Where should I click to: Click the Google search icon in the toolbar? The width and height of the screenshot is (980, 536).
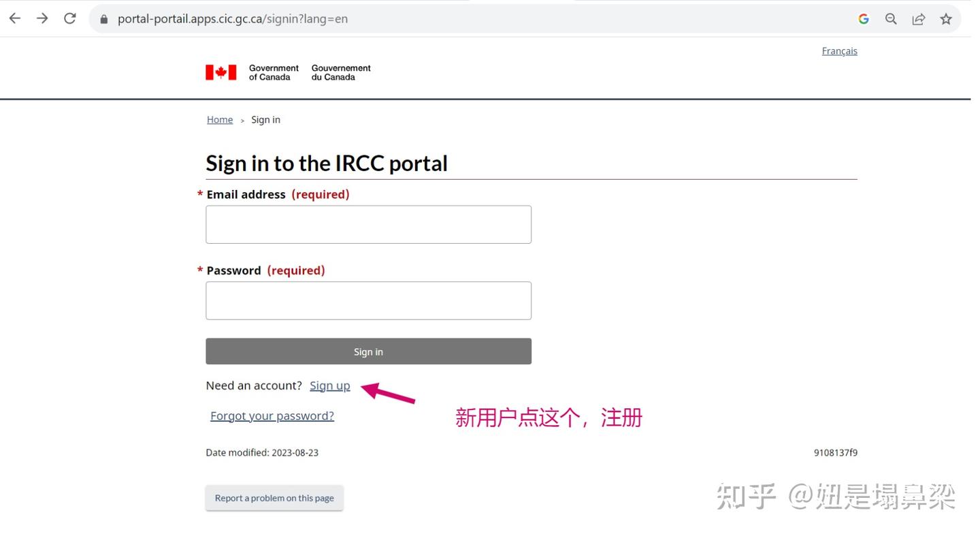863,18
